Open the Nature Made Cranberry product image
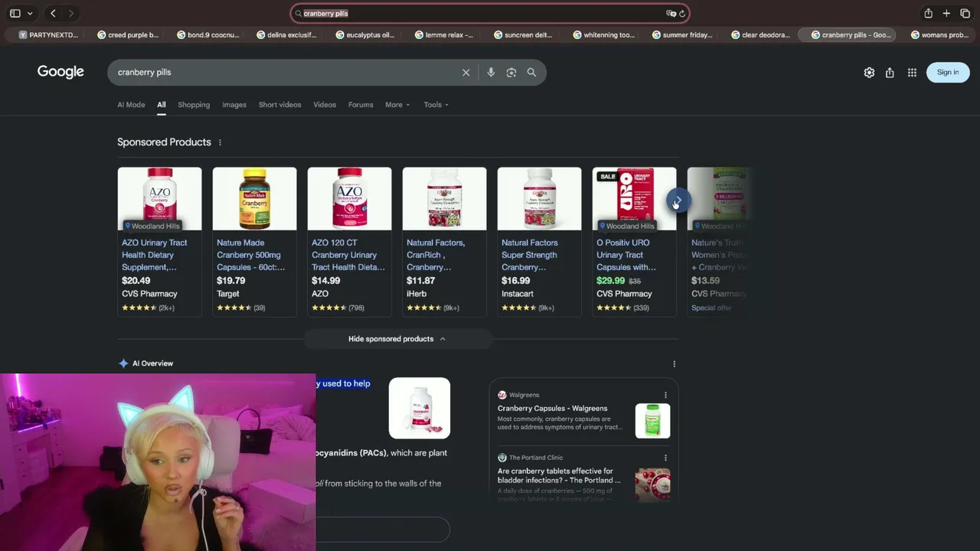 (254, 198)
